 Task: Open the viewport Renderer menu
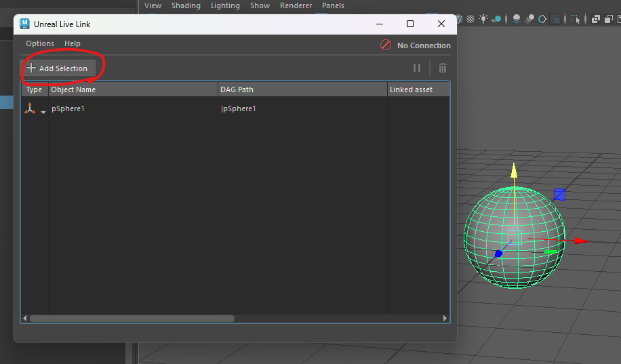(296, 5)
